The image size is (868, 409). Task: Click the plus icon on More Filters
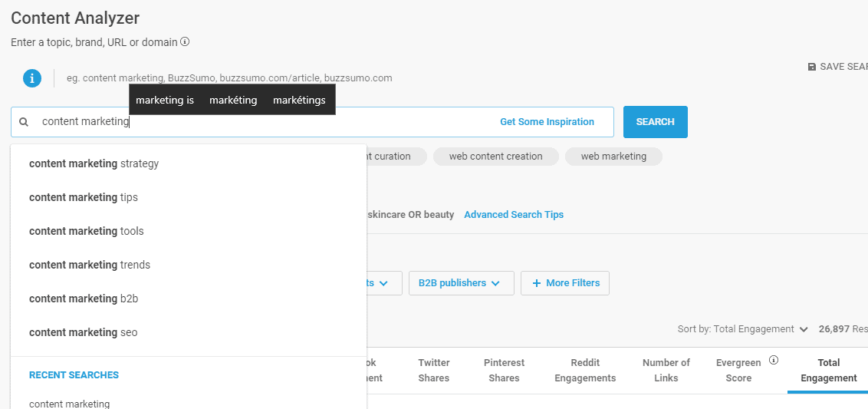537,283
